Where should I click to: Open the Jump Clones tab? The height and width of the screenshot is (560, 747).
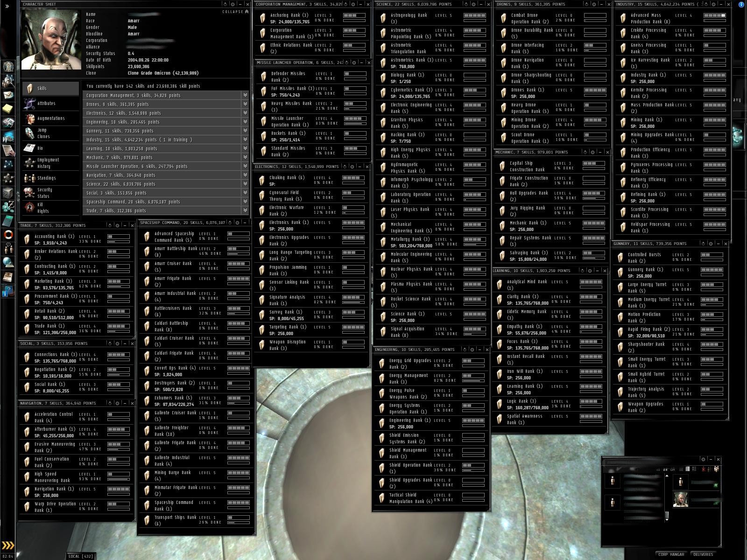click(51, 133)
